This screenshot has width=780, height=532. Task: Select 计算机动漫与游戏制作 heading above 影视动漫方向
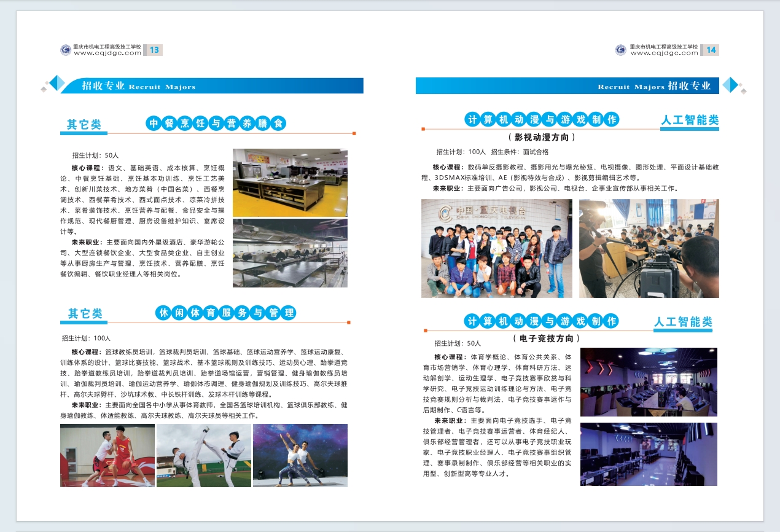pos(542,119)
